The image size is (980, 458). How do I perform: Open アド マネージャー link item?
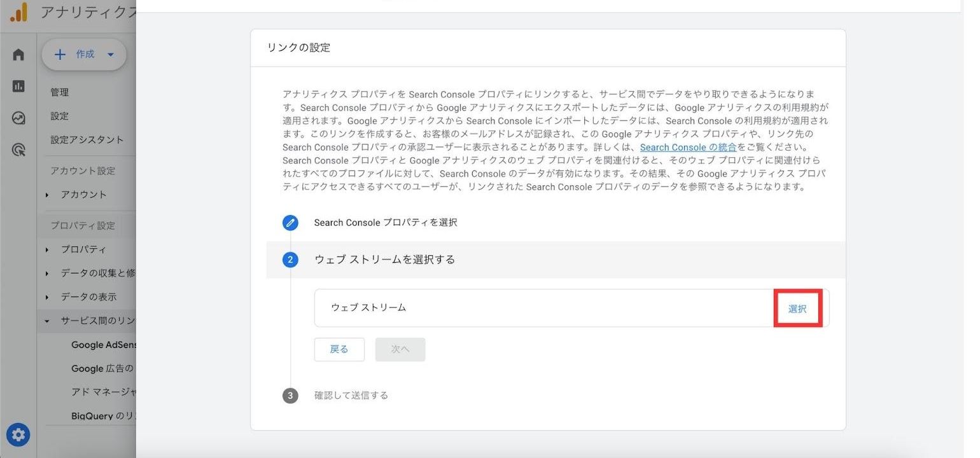click(x=104, y=392)
